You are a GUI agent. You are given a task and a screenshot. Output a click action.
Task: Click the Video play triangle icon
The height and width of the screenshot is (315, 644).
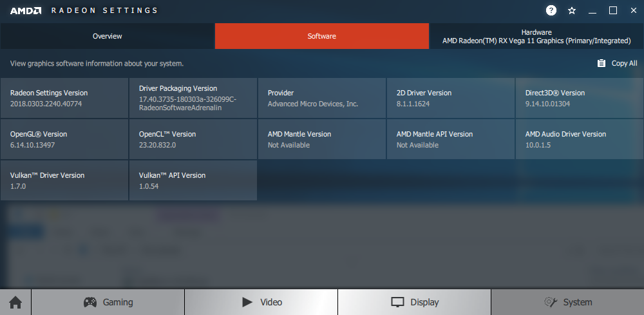click(247, 302)
